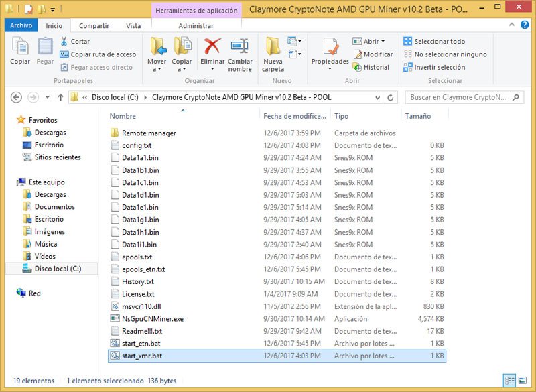Image resolution: width=536 pixels, height=392 pixels.
Task: Click the Herramientas de aplicación tab header
Action: point(196,10)
